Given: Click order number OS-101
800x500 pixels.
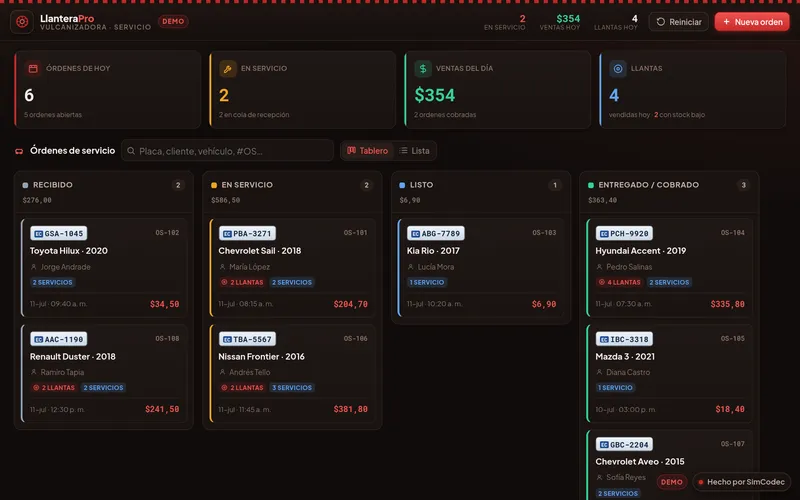Looking at the screenshot, I should coord(356,233).
